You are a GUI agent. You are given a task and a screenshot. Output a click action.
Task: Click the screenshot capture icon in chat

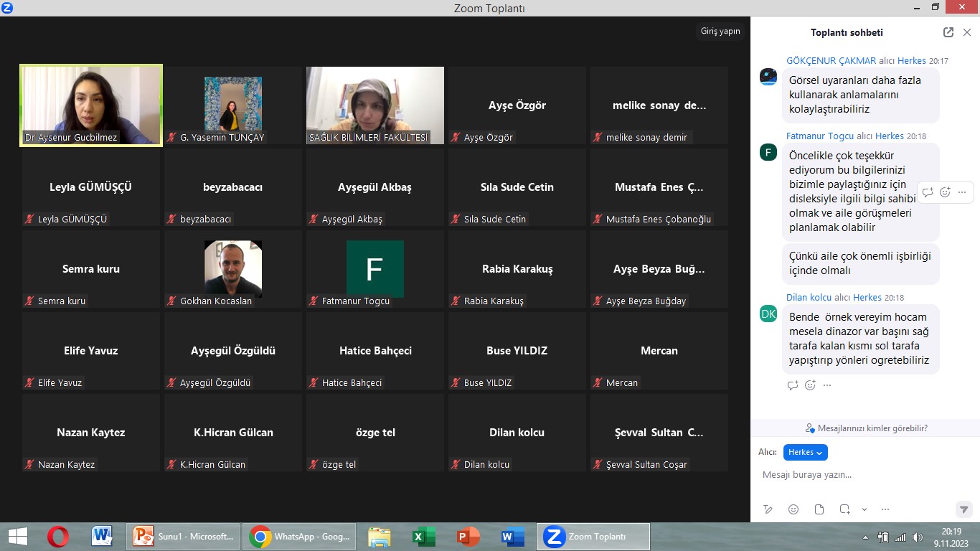click(x=845, y=509)
